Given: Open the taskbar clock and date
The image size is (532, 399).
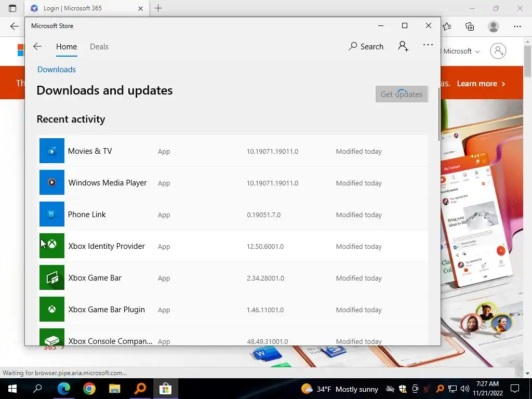Looking at the screenshot, I should point(487,389).
